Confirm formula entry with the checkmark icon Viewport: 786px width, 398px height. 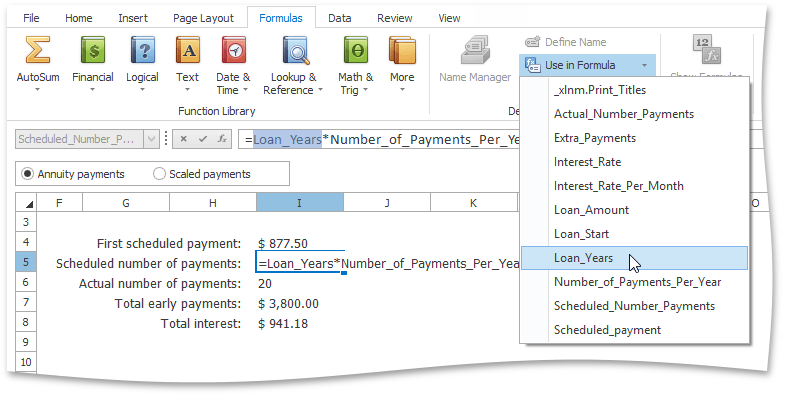203,139
